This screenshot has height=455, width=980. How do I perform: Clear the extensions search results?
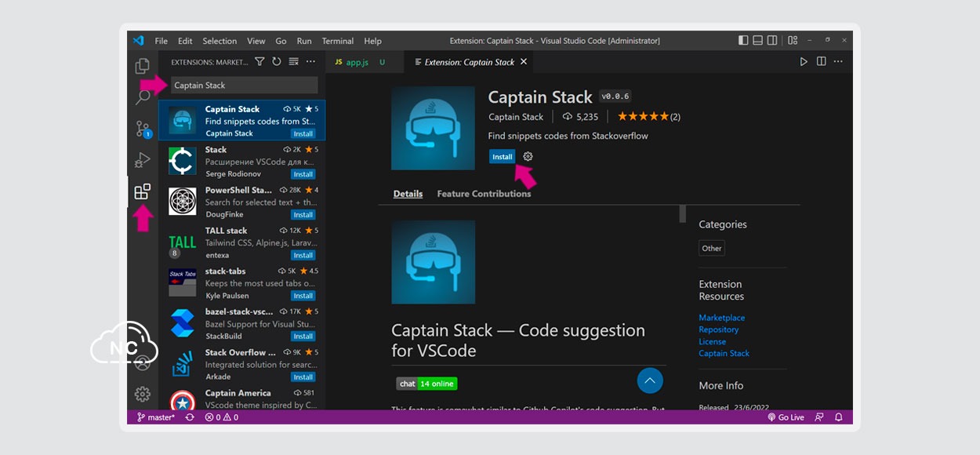coord(293,62)
